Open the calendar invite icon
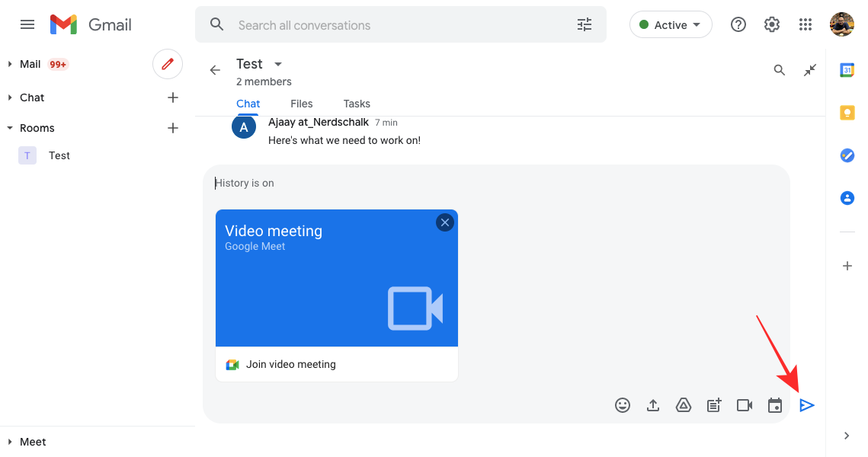The image size is (868, 457). (x=775, y=405)
